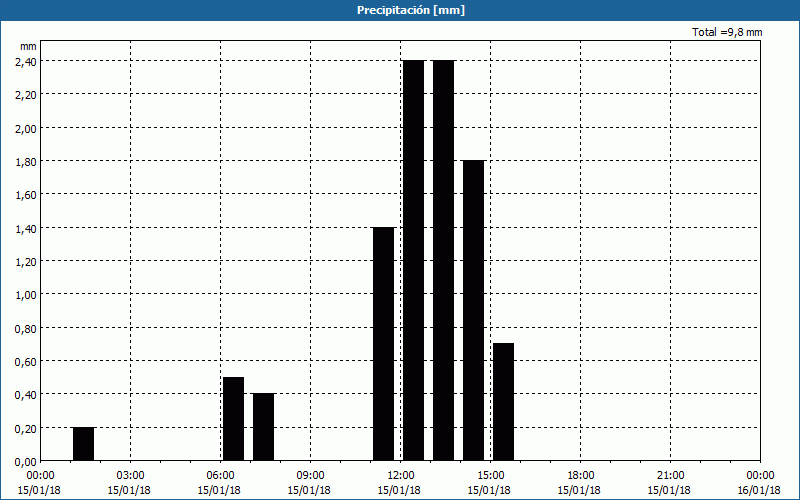Screen dimensions: 800x500
Task: Click the '0,00' y-axis value
Action: coord(26,462)
